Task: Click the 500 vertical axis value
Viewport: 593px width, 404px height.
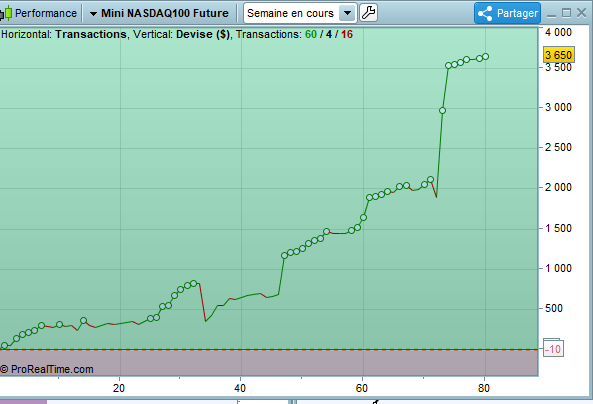Action: click(554, 308)
